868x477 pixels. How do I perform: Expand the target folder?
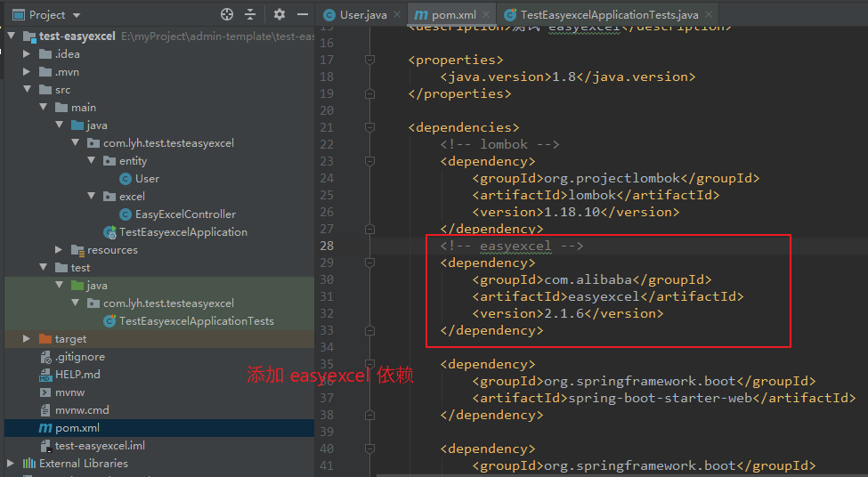[x=27, y=339]
